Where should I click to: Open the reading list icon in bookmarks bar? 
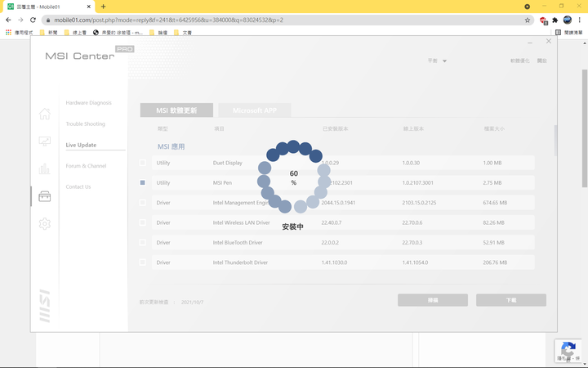pos(569,33)
